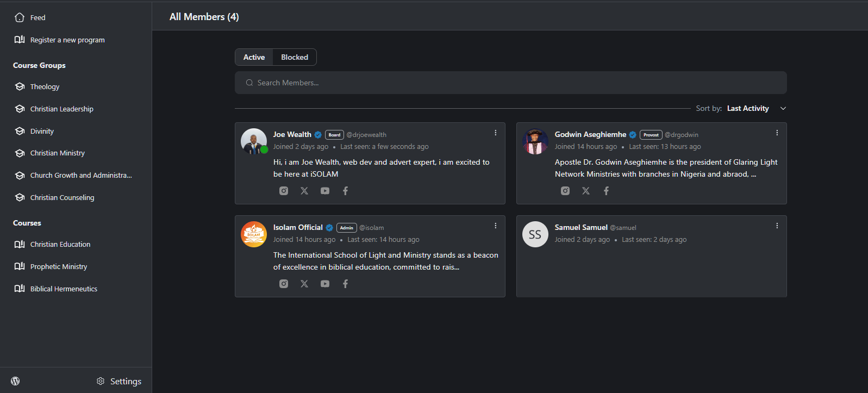This screenshot has height=393, width=868.
Task: Open Godwin Aseghiemhe's profile name link
Action: point(590,134)
